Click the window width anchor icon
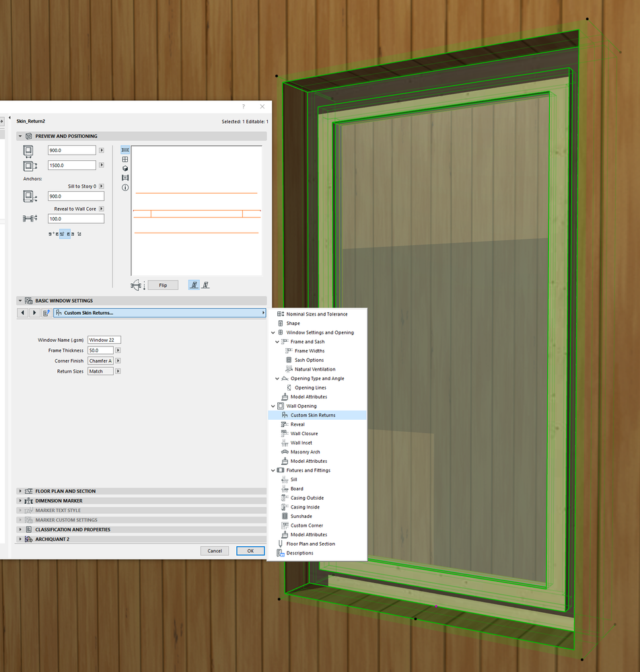The width and height of the screenshot is (640, 672). (28, 150)
